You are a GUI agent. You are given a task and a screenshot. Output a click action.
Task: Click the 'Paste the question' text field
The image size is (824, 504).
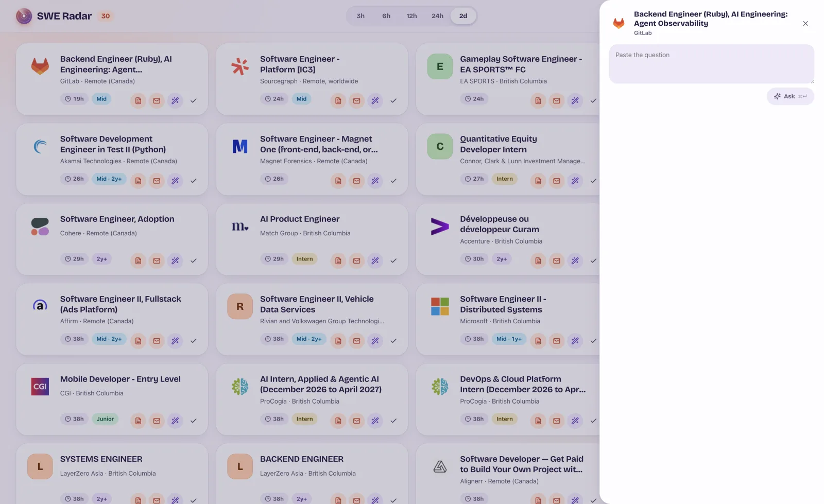click(x=712, y=64)
